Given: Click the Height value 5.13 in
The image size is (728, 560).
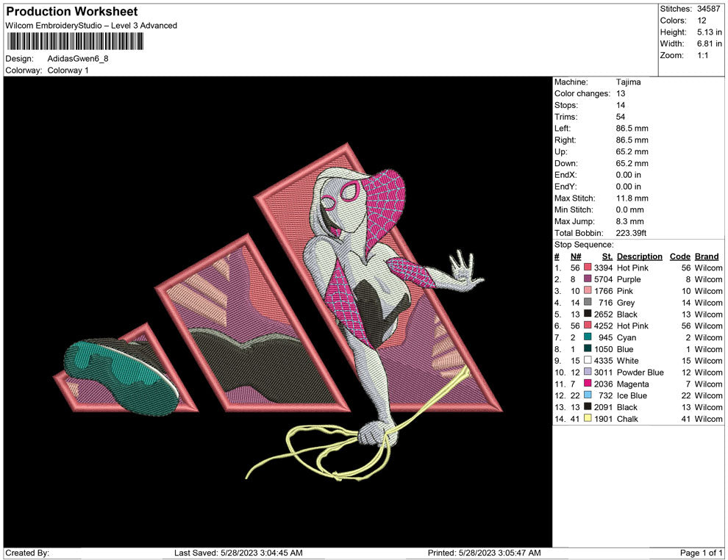Looking at the screenshot, I should [709, 32].
